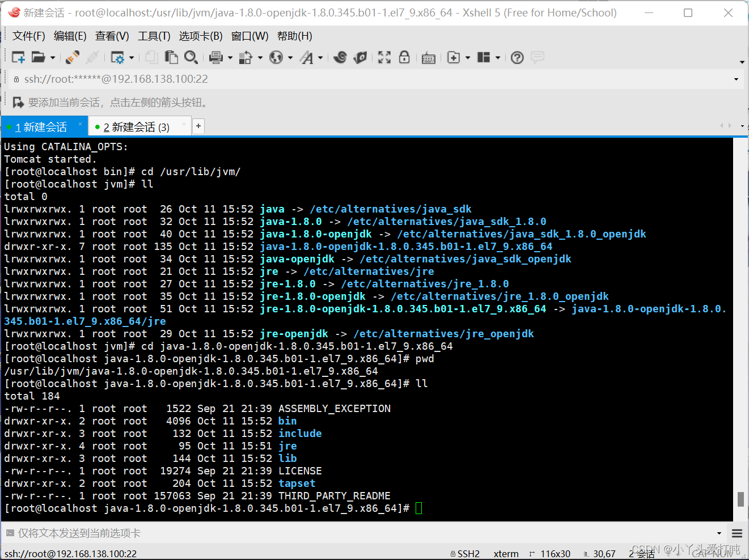Click the Find magnifier icon

(191, 57)
